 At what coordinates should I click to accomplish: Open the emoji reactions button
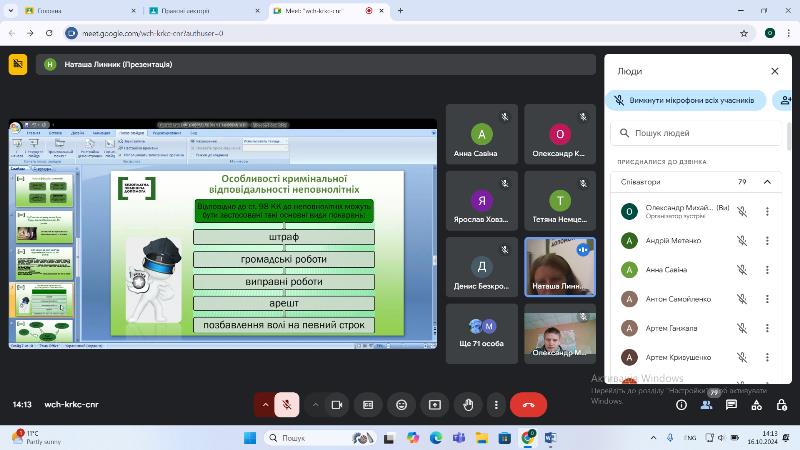pos(402,405)
